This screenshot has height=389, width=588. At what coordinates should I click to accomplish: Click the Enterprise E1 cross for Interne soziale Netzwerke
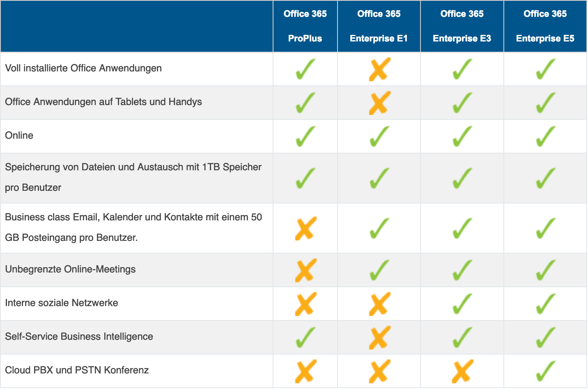pos(379,304)
